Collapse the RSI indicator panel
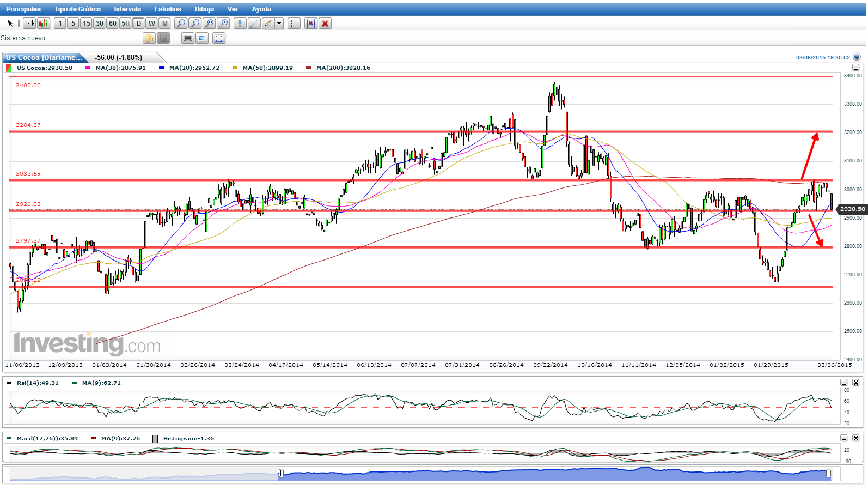868x490 pixels. tap(844, 383)
